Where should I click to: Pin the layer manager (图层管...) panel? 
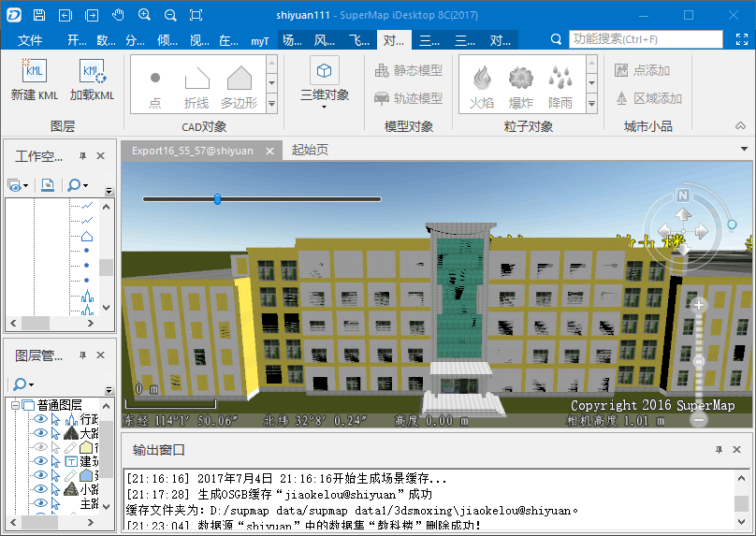point(83,355)
